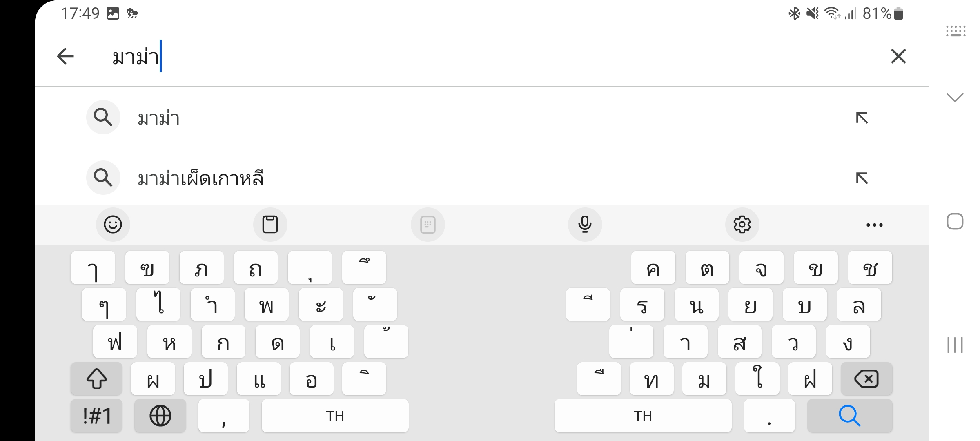This screenshot has width=980, height=441.
Task: Open recent apps in navigation bar
Action: (x=955, y=345)
